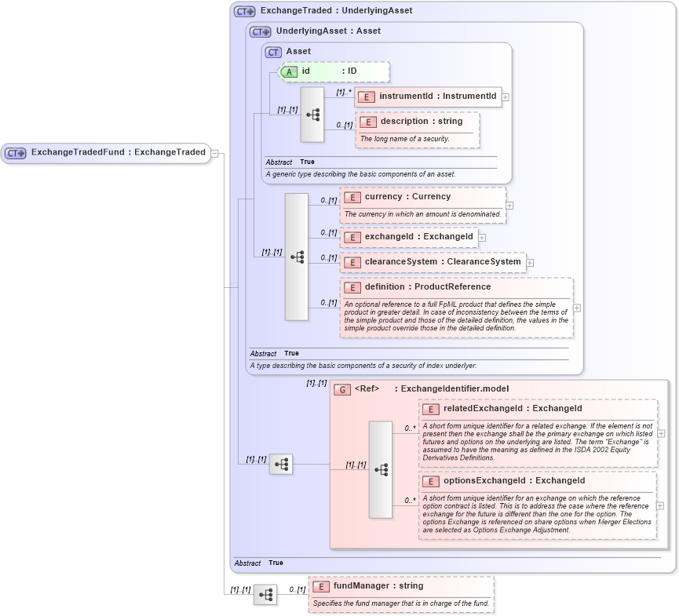Click the E icon on instrumentId element
The height and width of the screenshot is (616, 679).
click(x=367, y=97)
